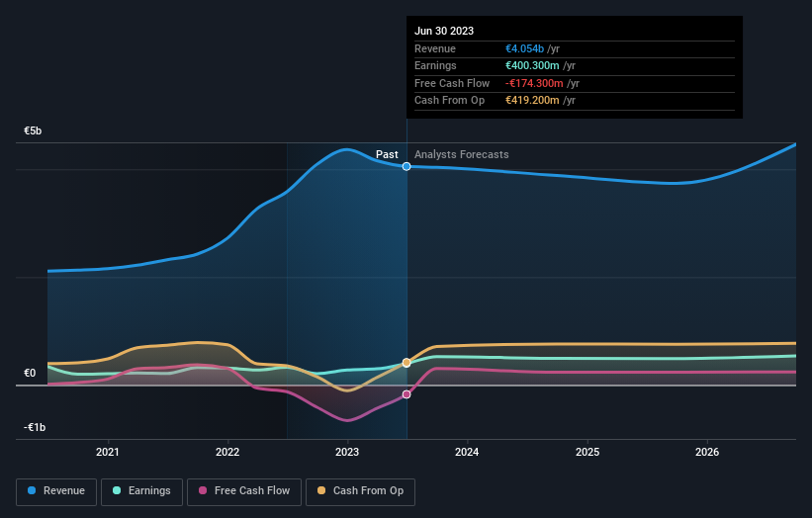Click the orange Cash From Op data point
812x518 pixels.
point(406,363)
